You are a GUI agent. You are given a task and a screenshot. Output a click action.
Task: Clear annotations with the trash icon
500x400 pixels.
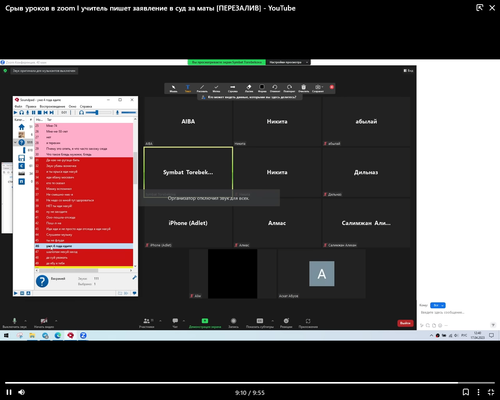click(303, 88)
